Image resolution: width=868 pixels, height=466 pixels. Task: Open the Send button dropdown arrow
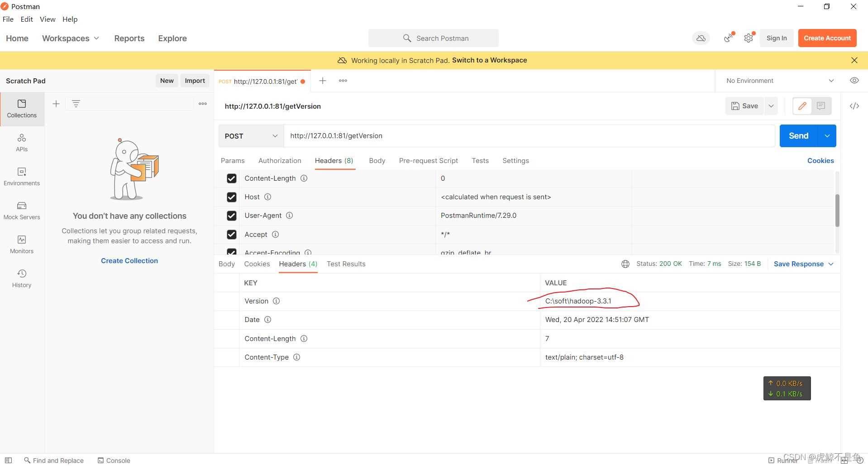point(827,136)
